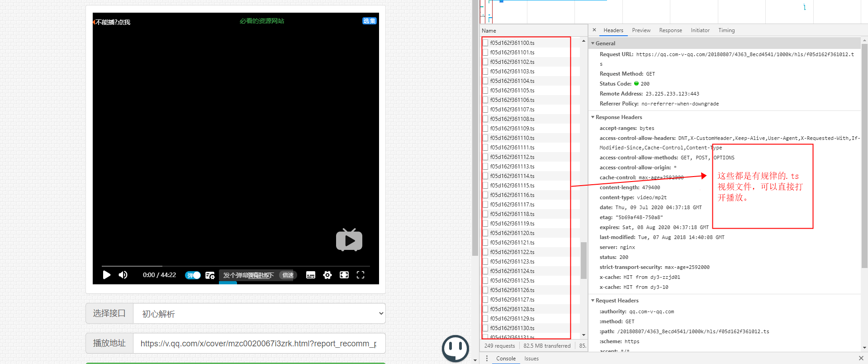
Task: Switch to the Timing tab
Action: tap(726, 30)
